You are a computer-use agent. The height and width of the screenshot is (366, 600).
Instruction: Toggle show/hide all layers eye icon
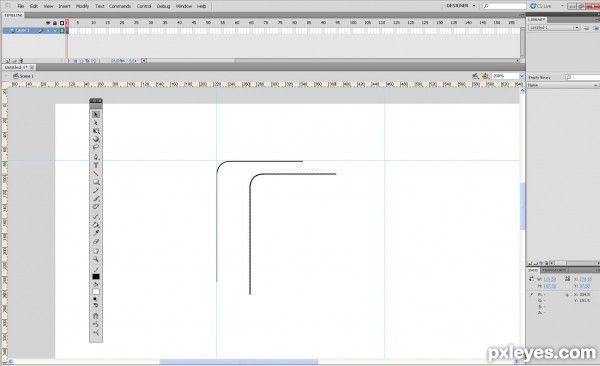48,23
